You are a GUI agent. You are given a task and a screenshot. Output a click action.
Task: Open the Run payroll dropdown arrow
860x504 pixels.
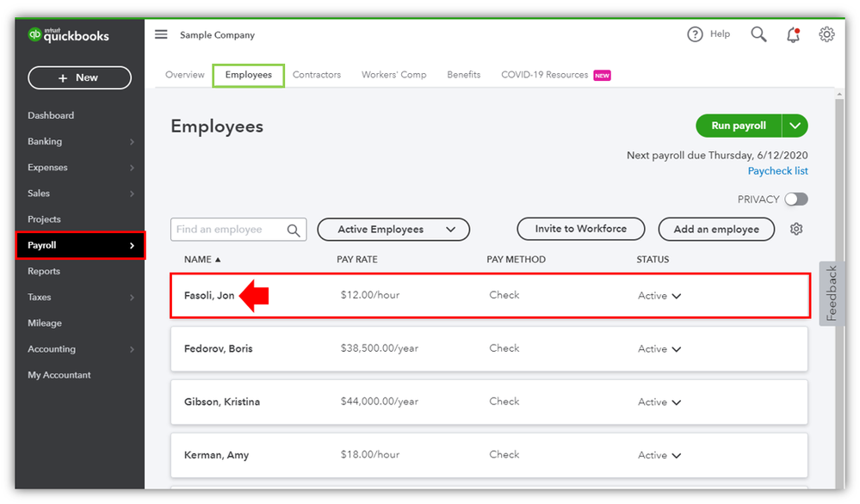click(x=795, y=126)
